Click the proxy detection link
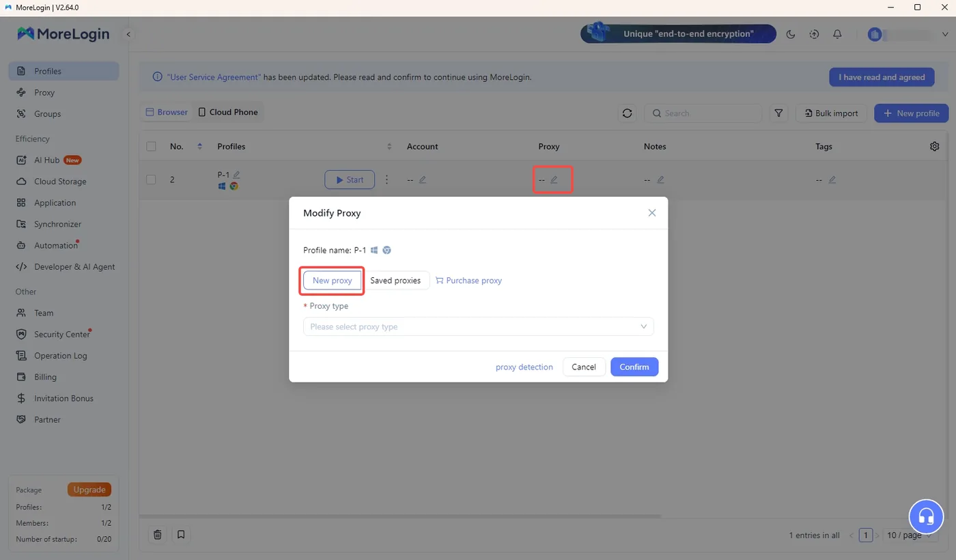 (524, 367)
